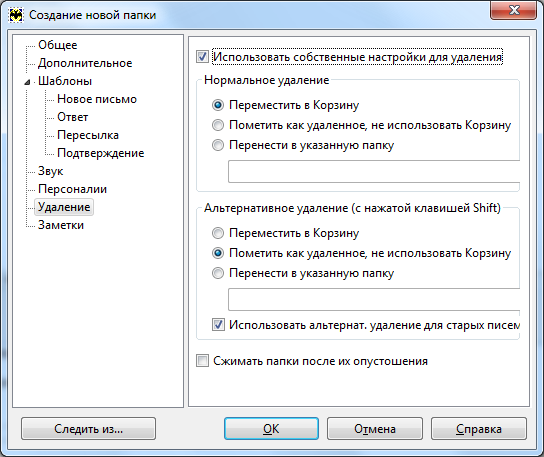Screen dimensions: 544x457
Task: Select the Ответ template item
Action: pyautogui.click(x=73, y=117)
